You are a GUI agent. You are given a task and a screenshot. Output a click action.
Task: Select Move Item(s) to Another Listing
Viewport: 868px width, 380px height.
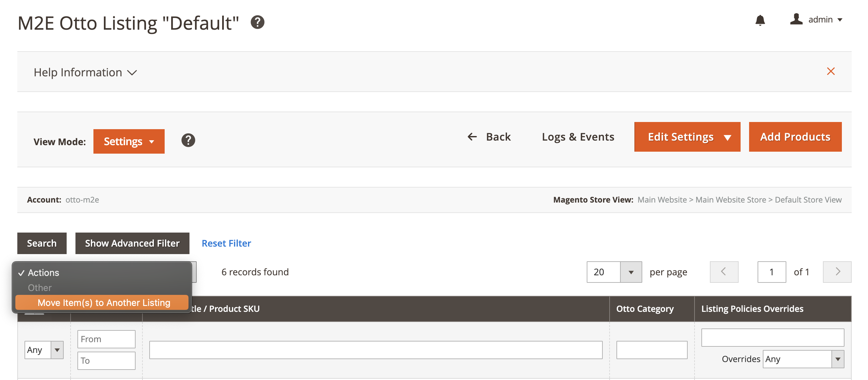(x=104, y=303)
